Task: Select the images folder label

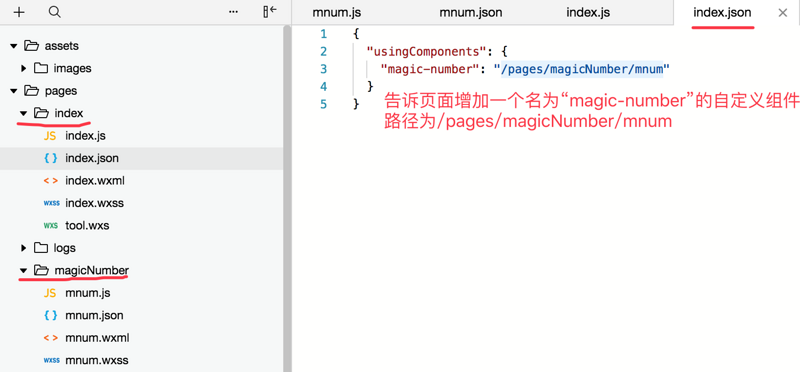Action: pyautogui.click(x=72, y=68)
